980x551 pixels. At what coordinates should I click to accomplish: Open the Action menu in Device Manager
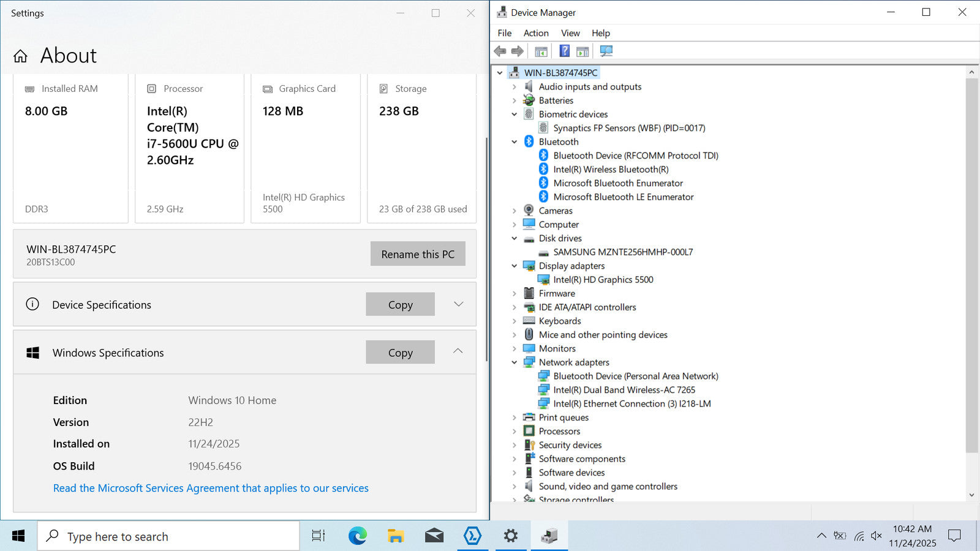coord(536,33)
